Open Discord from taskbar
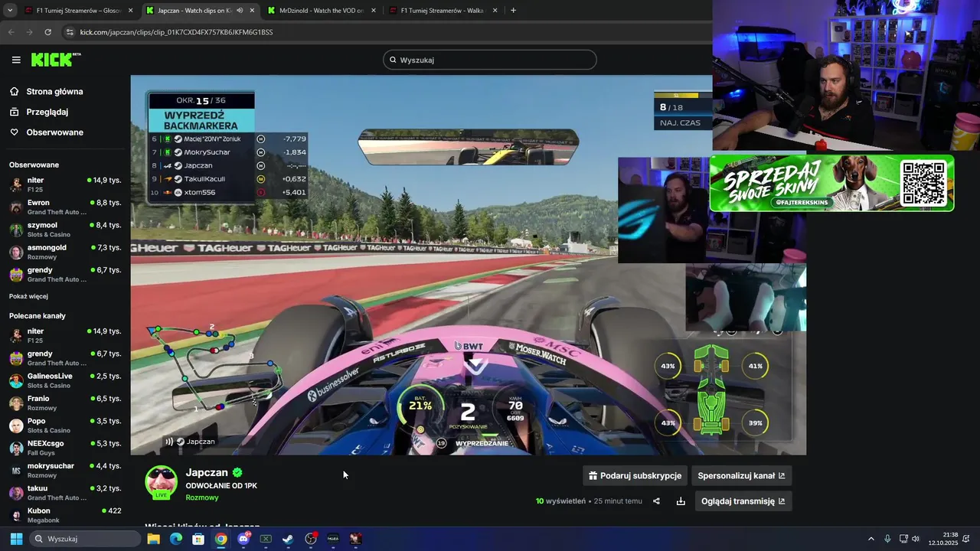 coord(243,539)
